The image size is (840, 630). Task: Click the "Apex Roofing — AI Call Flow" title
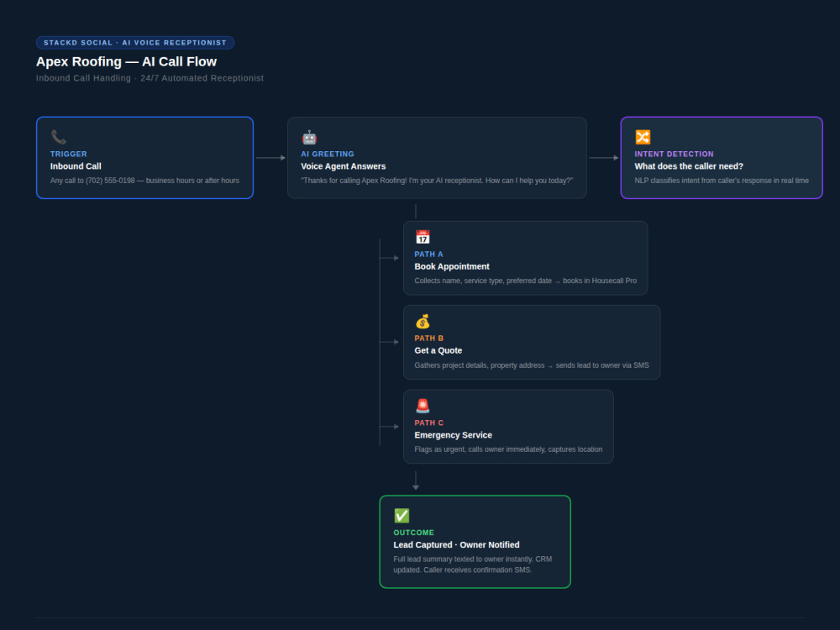click(127, 61)
